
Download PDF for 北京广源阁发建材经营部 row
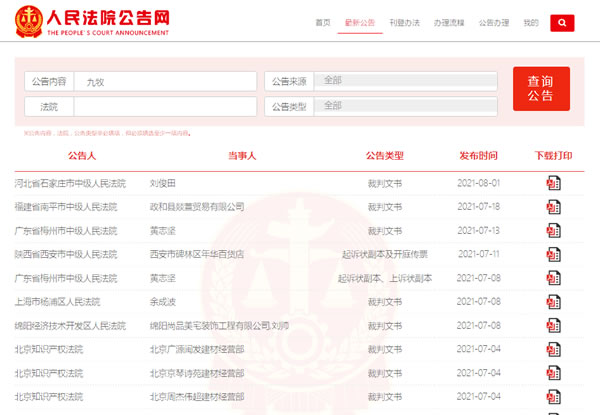[x=553, y=350]
